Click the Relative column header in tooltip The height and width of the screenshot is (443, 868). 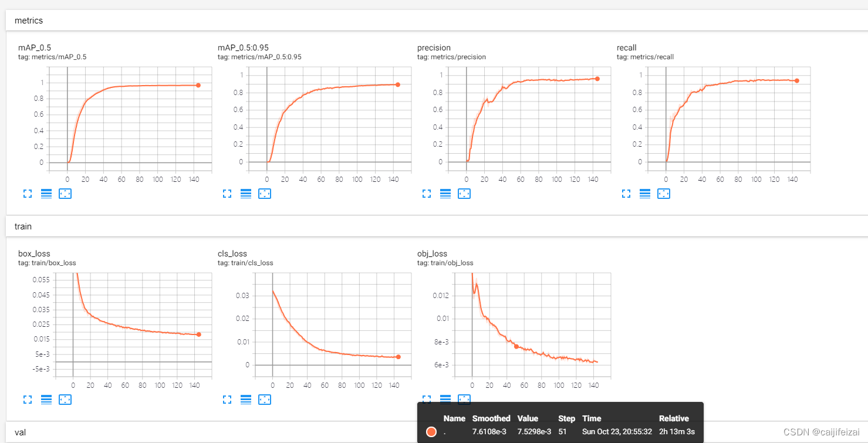pos(674,418)
